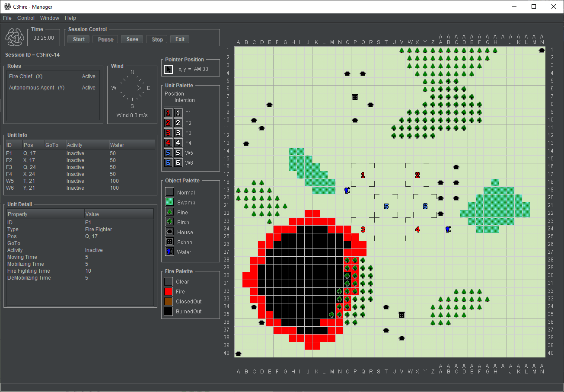
Task: Pick the School object icon
Action: (x=169, y=242)
